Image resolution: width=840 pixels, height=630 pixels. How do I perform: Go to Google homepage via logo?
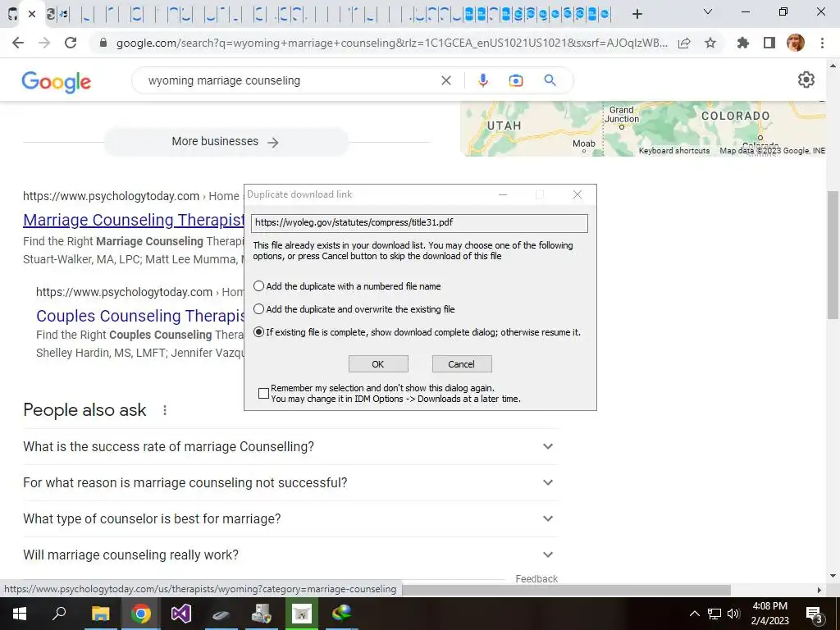(57, 81)
